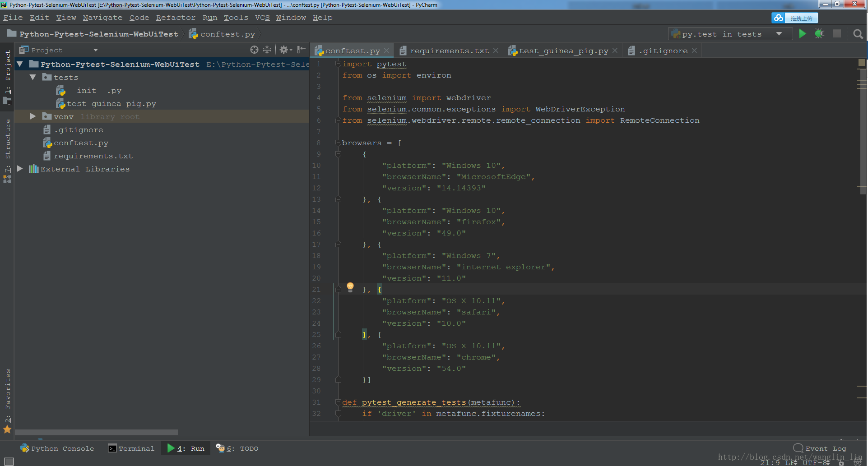Viewport: 868px width, 466px height.
Task: Toggle tool window bars in bottom-left corner
Action: click(9, 461)
